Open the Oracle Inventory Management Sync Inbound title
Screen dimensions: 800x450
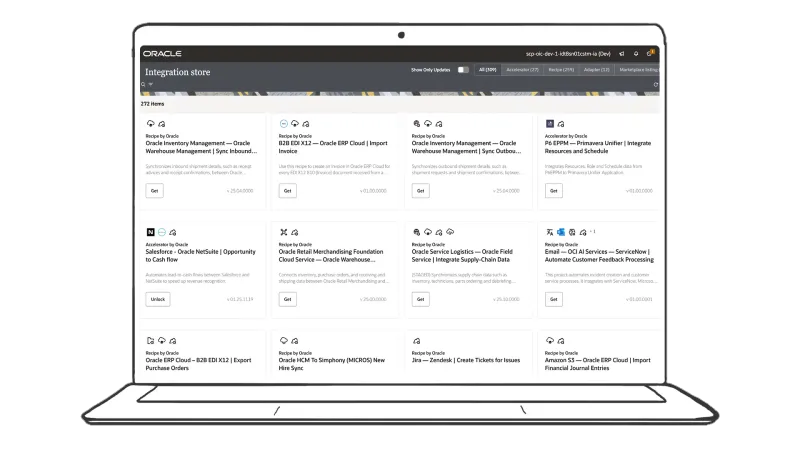click(x=201, y=147)
